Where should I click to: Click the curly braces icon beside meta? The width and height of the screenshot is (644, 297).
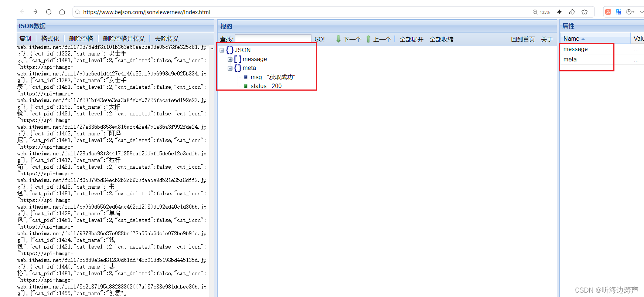click(238, 68)
